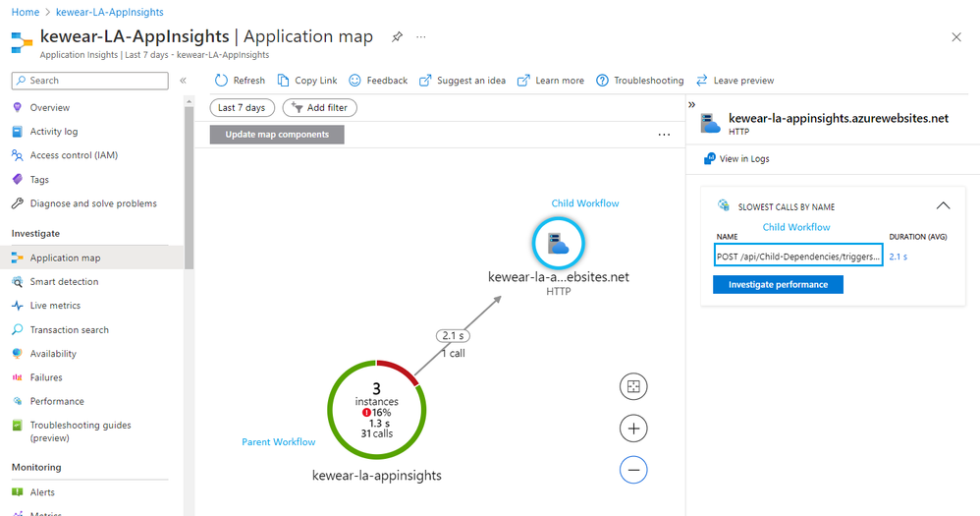
Task: Click the 2.1 s call edge label
Action: [453, 336]
